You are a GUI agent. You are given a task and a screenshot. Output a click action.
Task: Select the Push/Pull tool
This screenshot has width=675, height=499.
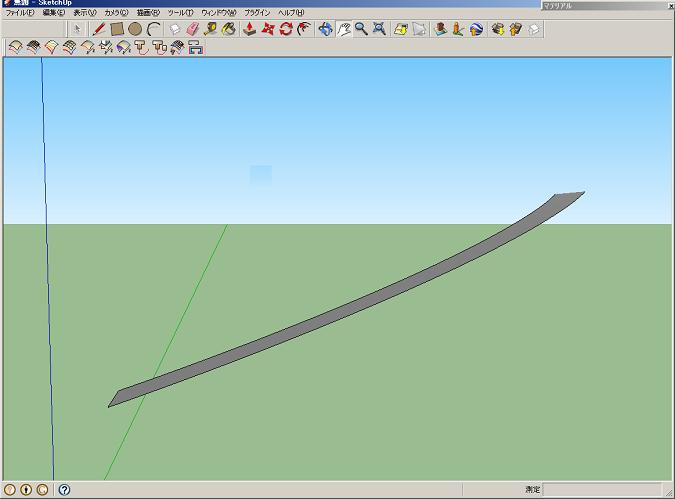(x=250, y=29)
